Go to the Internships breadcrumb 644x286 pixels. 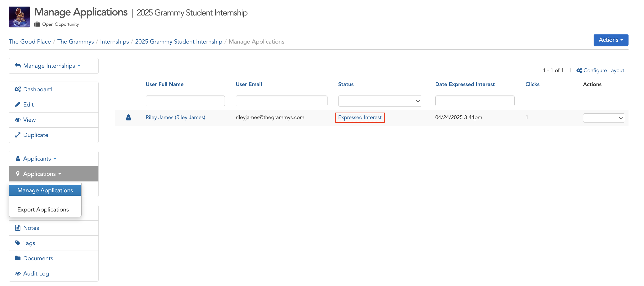click(114, 41)
